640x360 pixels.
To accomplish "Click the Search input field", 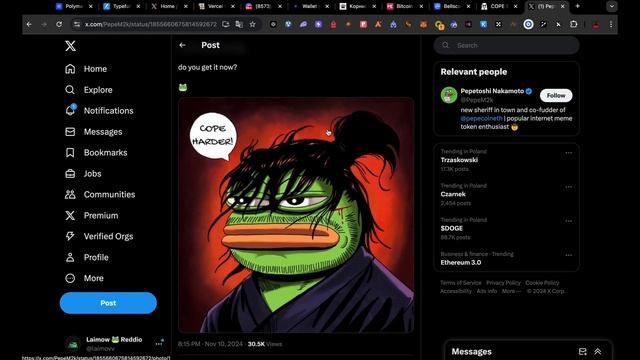I will coord(506,45).
